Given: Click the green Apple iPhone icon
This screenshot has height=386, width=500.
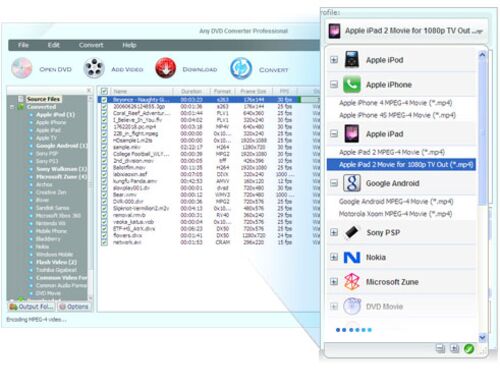Looking at the screenshot, I should coord(352,84).
